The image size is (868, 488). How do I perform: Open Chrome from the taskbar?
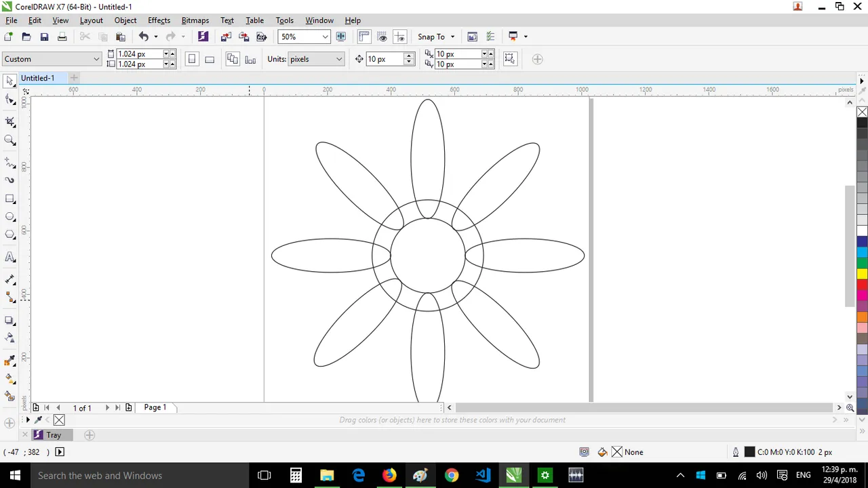point(451,476)
